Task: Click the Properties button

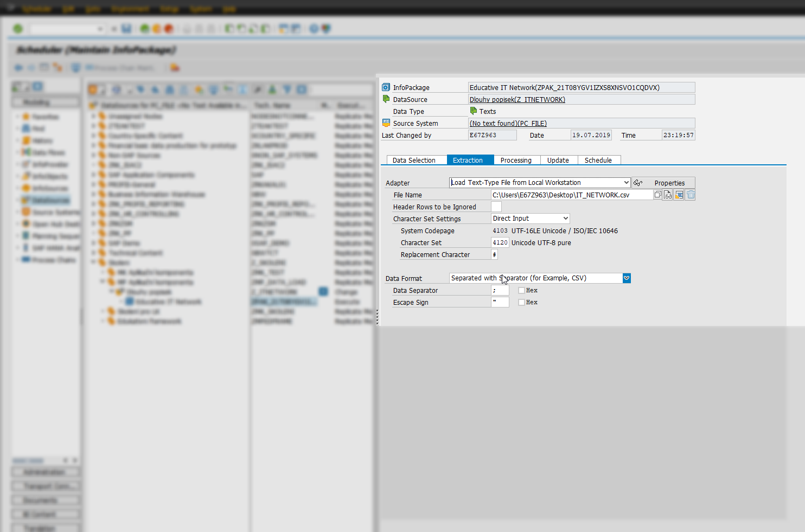Action: point(670,182)
